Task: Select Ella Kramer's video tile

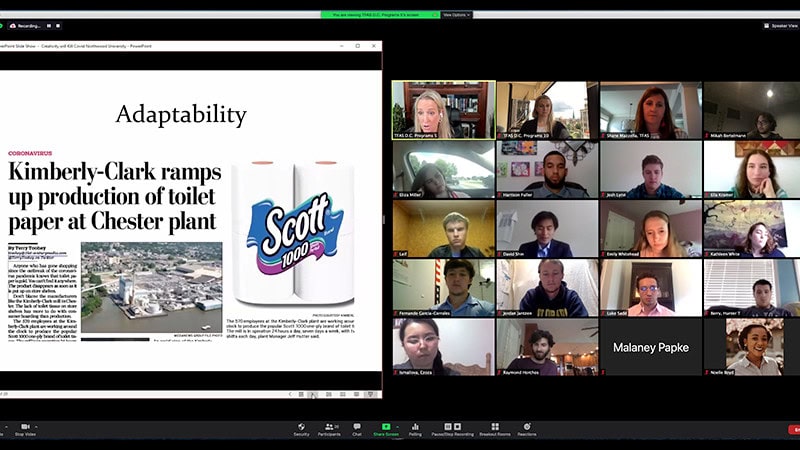Action: click(x=752, y=169)
